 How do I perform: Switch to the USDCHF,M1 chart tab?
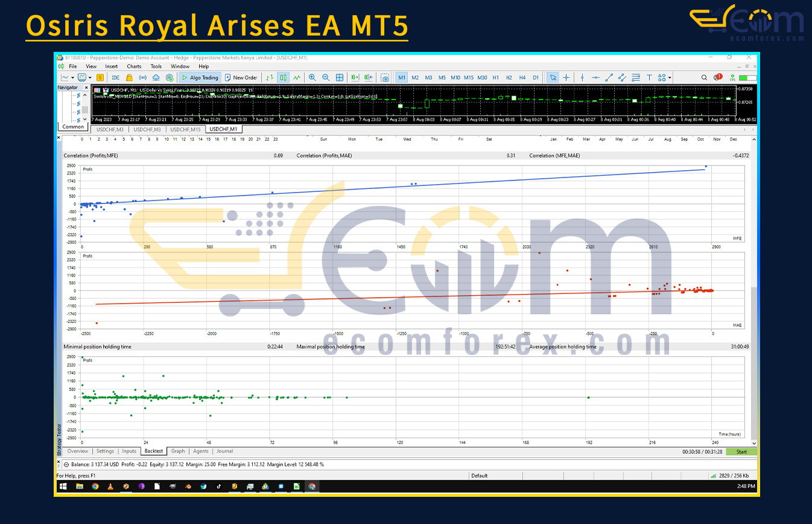click(224, 129)
